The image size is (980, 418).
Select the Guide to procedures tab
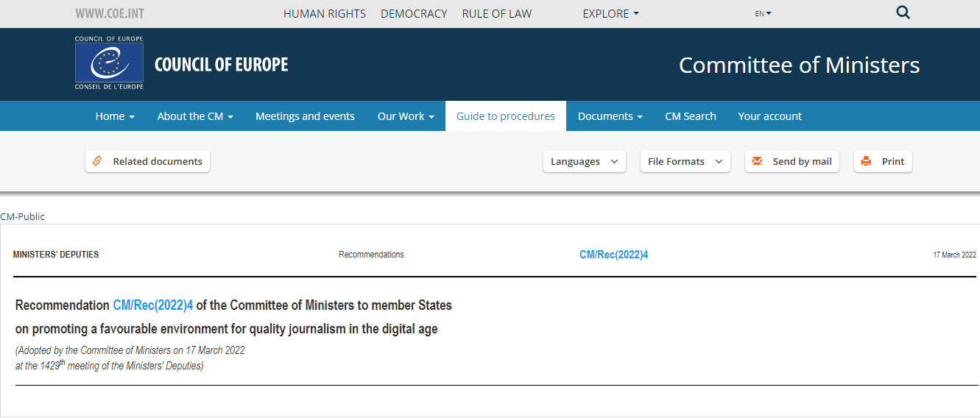pyautogui.click(x=506, y=116)
